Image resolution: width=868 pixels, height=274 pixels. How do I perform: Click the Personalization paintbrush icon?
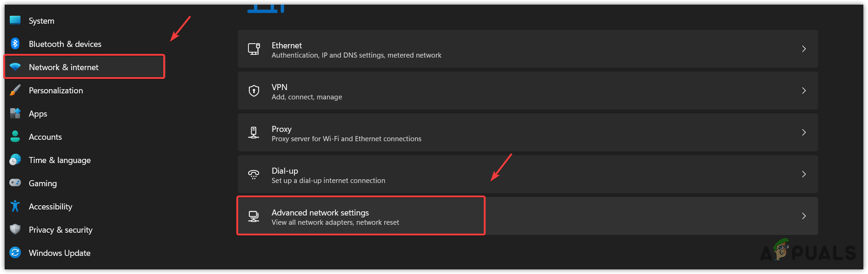click(x=15, y=90)
